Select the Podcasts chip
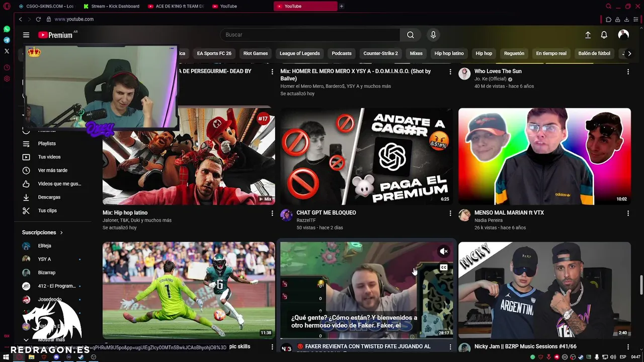The width and height of the screenshot is (644, 362). (x=342, y=53)
